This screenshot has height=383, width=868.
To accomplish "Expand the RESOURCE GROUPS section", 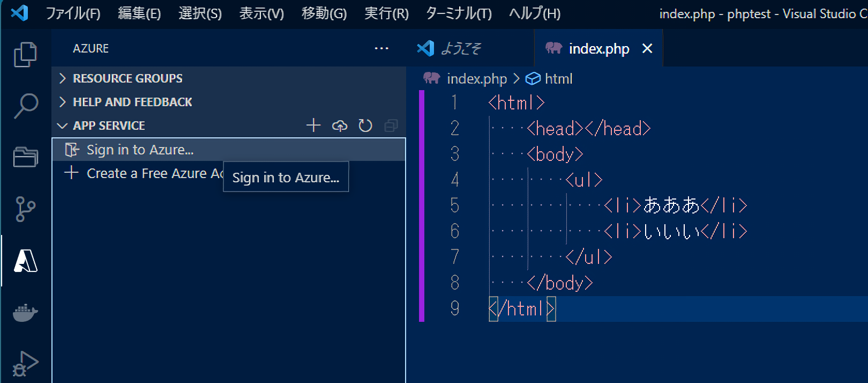I will click(128, 78).
